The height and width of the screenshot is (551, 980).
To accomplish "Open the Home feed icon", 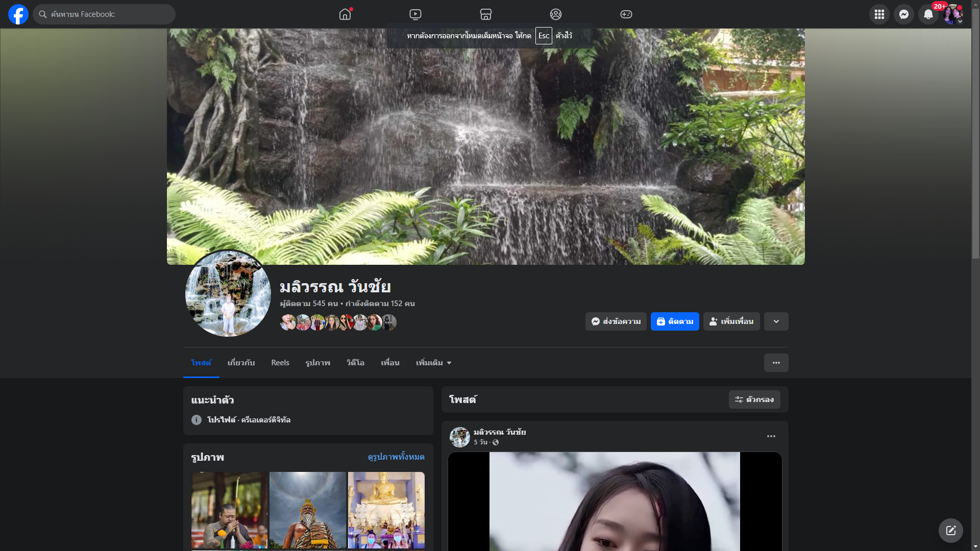I will pos(345,14).
